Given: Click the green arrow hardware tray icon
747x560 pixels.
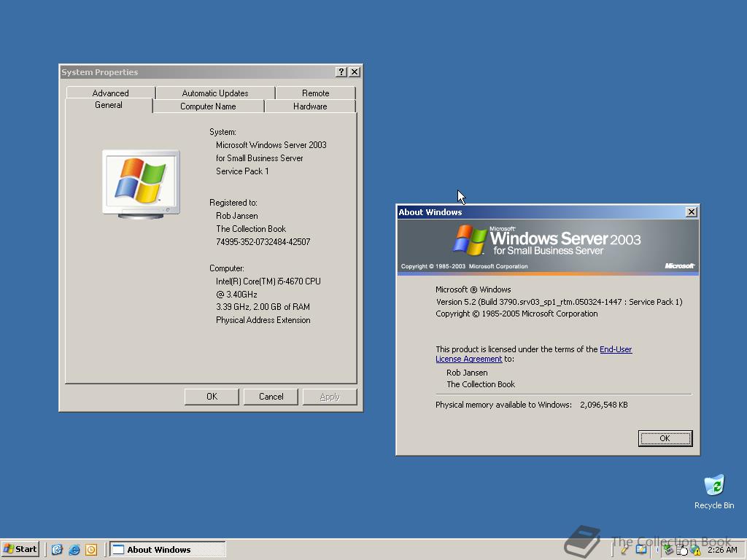Looking at the screenshot, I should tap(669, 550).
